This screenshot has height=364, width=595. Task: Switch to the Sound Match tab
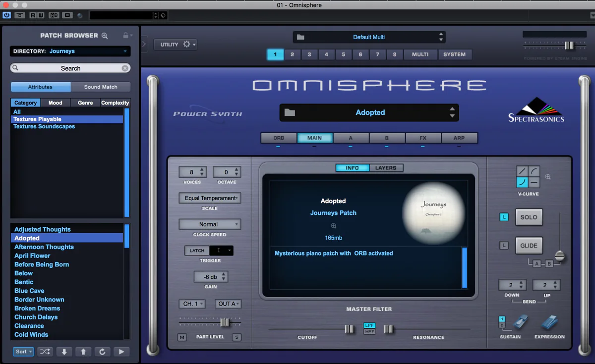click(x=101, y=87)
